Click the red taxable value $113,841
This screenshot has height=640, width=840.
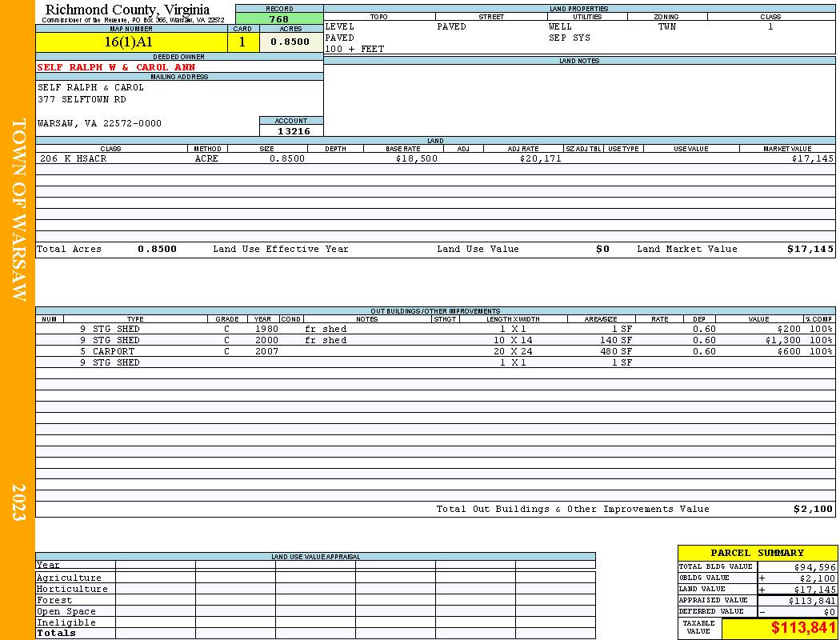(805, 628)
